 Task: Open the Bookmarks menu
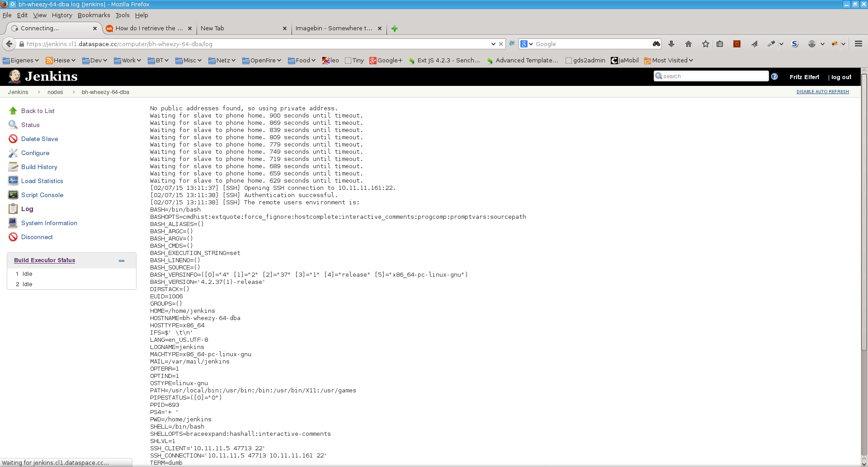[x=94, y=15]
